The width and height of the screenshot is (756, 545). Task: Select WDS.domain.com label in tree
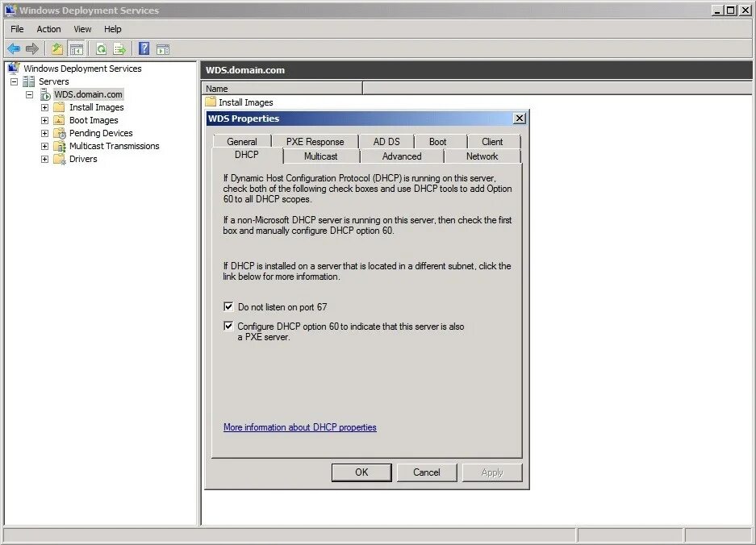(x=88, y=94)
